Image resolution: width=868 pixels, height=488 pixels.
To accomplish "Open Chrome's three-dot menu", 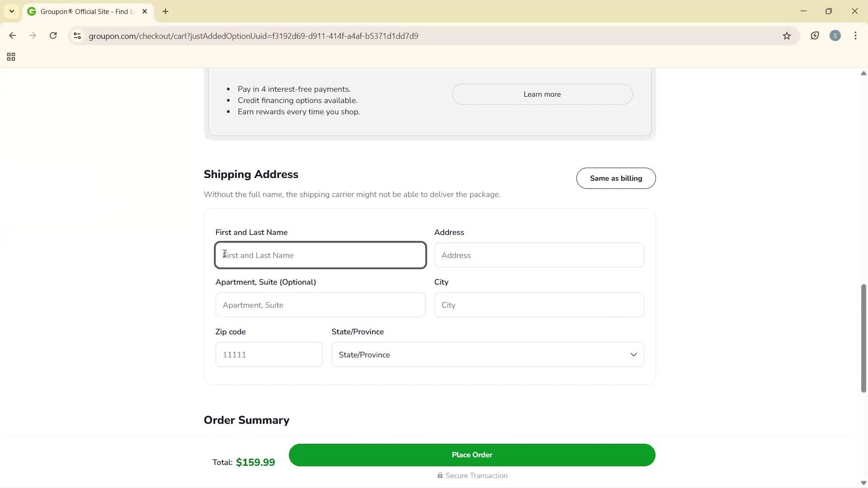I will pos(855,35).
